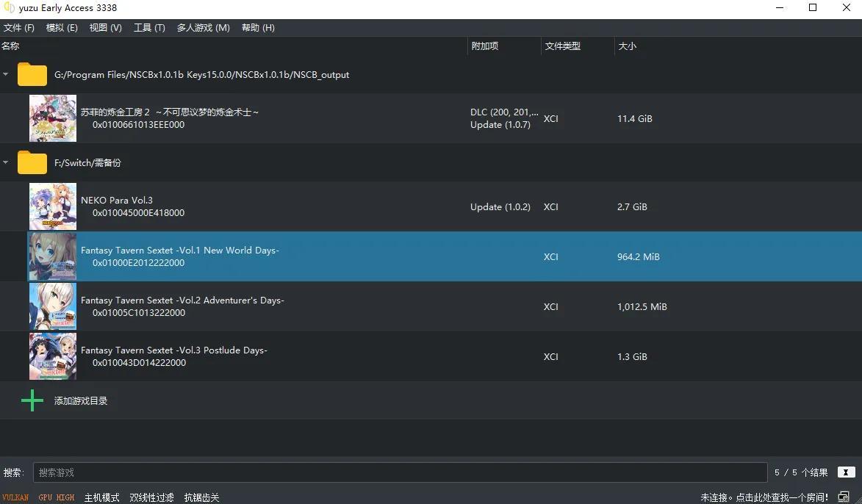Image resolution: width=862 pixels, height=504 pixels.
Task: Toggle the GPU HIGH accuracy indicator
Action: point(56,497)
